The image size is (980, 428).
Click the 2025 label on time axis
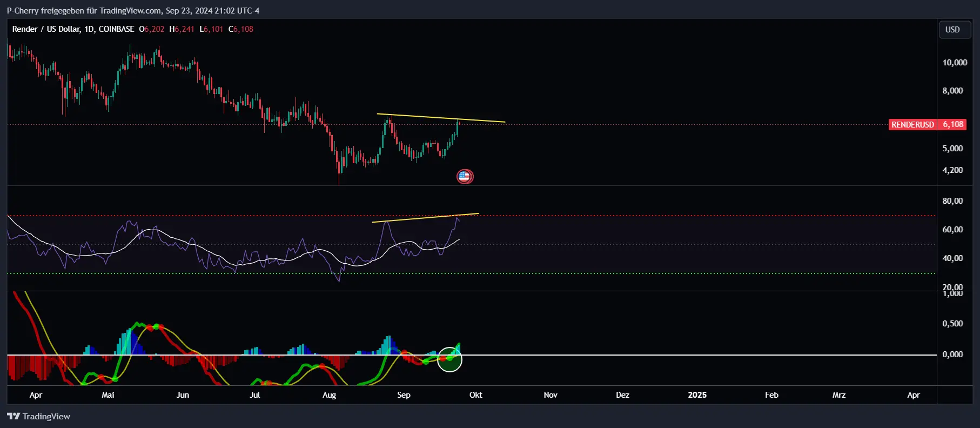[697, 395]
